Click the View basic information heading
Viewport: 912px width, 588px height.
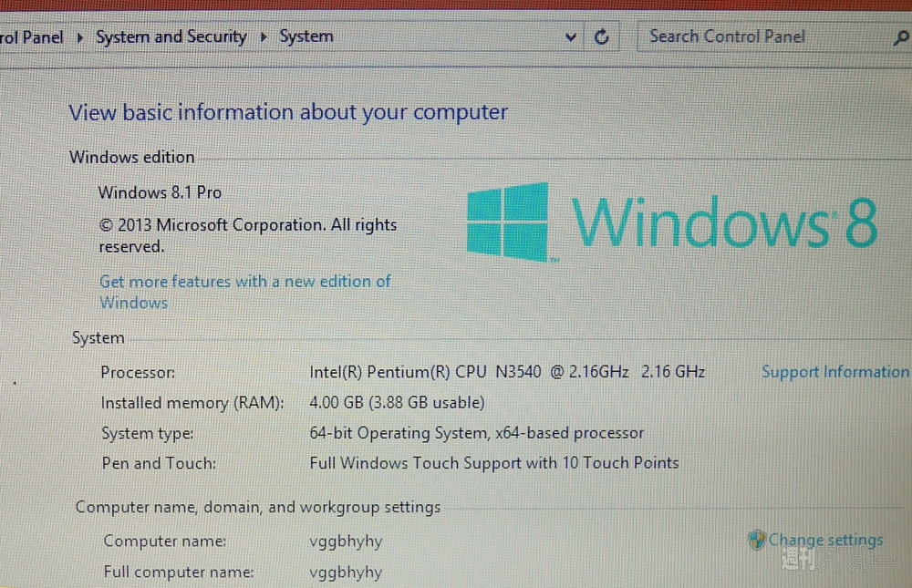point(288,112)
